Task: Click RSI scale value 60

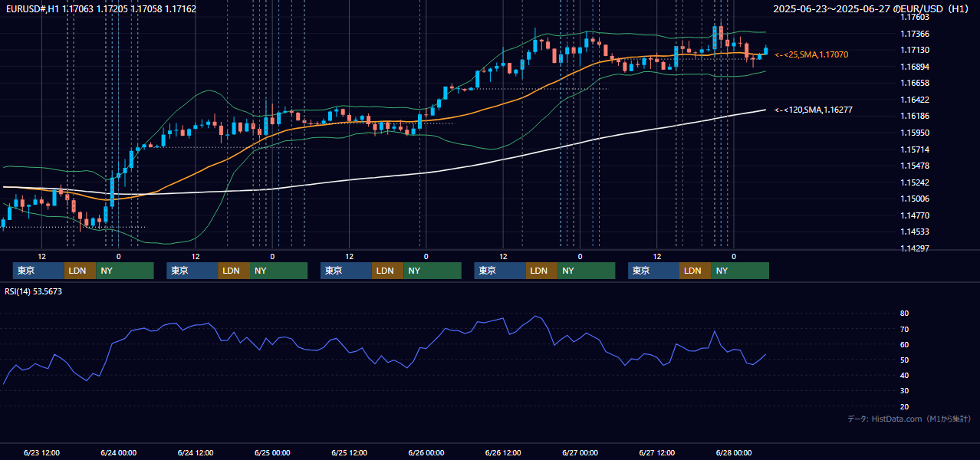Action: [905, 344]
